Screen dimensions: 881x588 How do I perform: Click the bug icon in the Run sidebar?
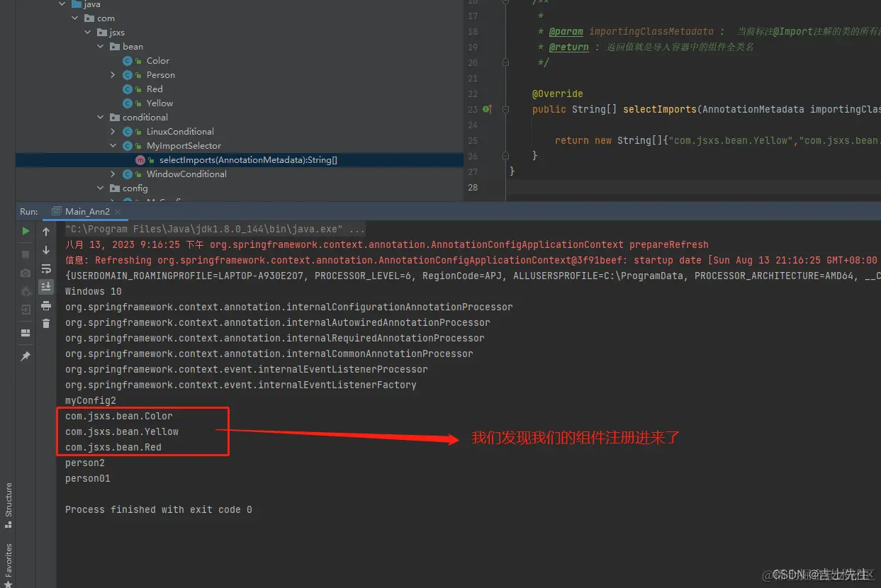click(26, 291)
